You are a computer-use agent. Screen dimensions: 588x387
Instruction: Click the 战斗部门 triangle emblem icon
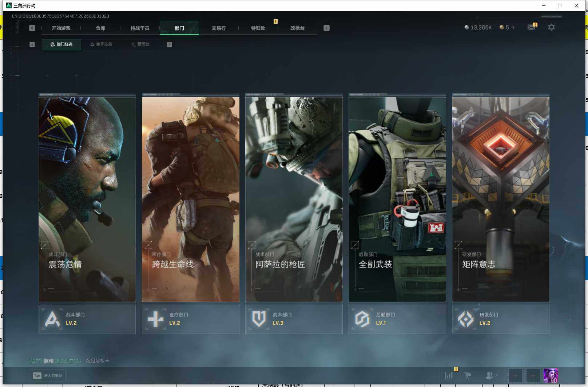[52, 319]
